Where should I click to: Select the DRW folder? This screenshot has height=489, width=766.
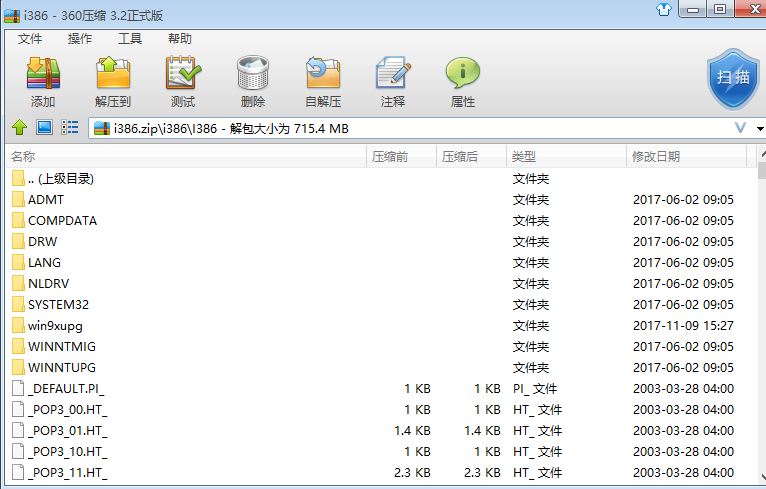click(x=381, y=241)
